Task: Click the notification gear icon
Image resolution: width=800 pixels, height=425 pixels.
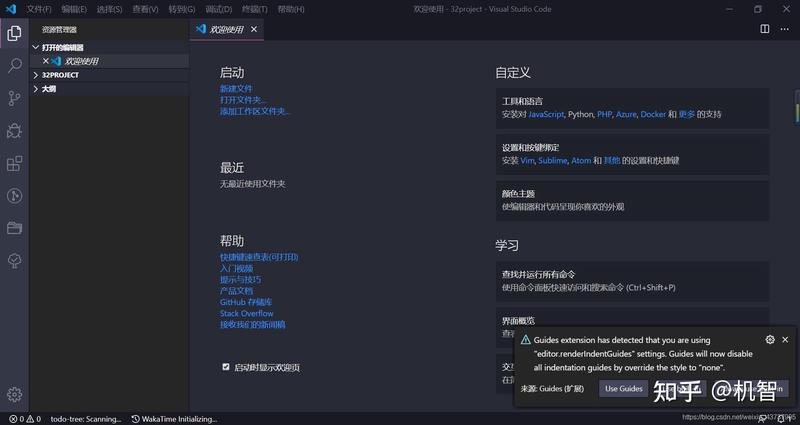Action: click(770, 339)
